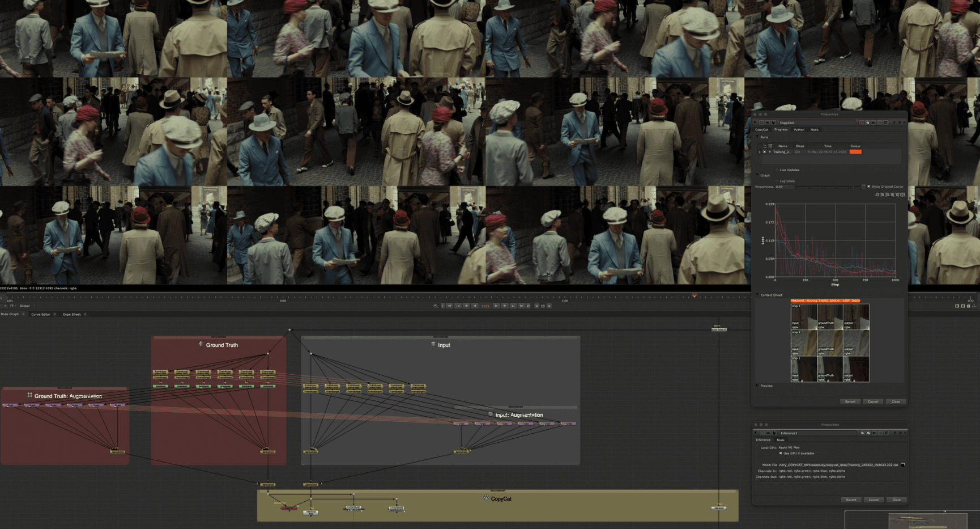Collapse the Graph section

coord(757,175)
